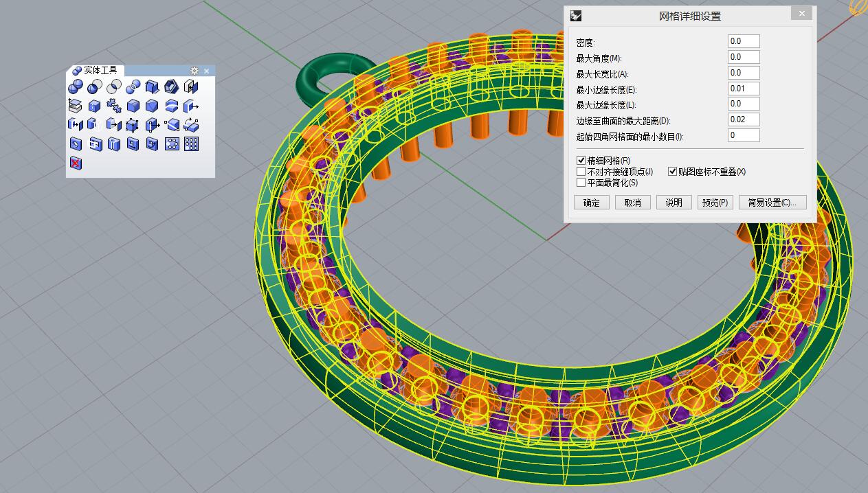Click the Boolean Intersection icon
868x493 pixels.
[114, 87]
